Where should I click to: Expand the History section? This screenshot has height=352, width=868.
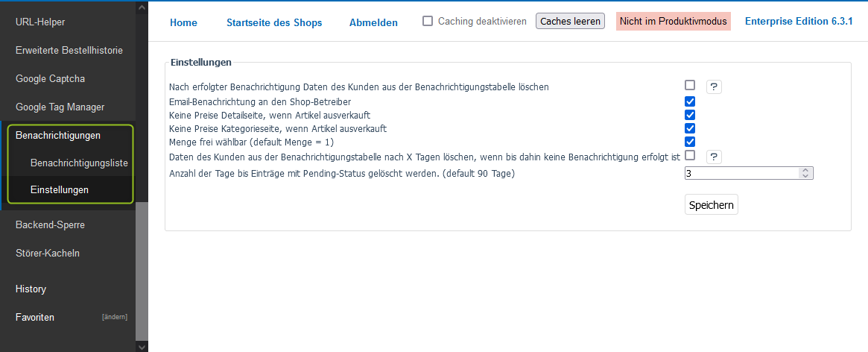(x=31, y=289)
